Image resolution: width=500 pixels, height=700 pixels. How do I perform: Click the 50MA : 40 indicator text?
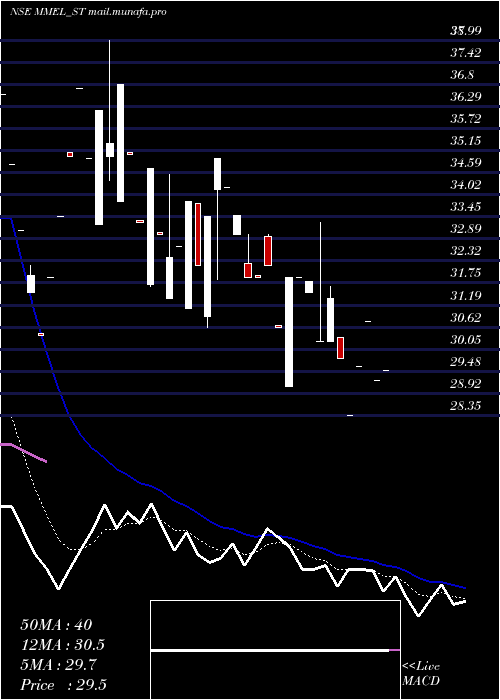(x=56, y=625)
